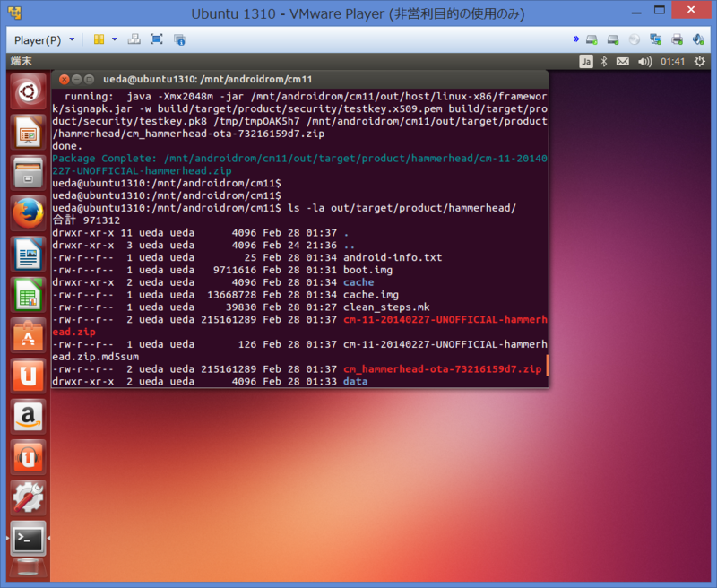Expand the Player menu dropdown arrow
Image resolution: width=717 pixels, height=588 pixels.
[72, 39]
